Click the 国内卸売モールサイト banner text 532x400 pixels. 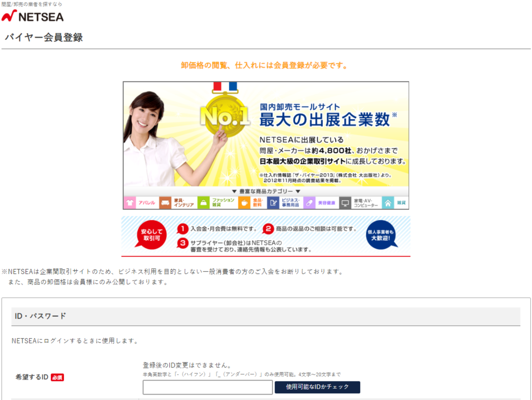point(299,107)
